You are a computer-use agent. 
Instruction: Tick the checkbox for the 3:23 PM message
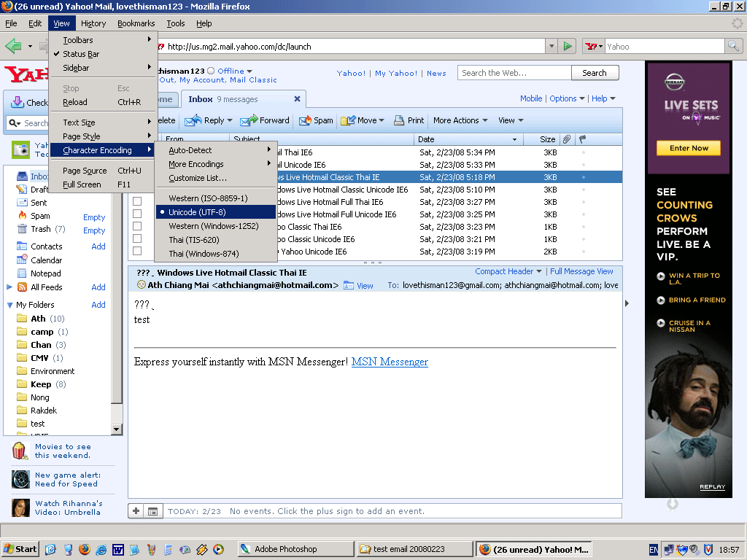(x=137, y=226)
